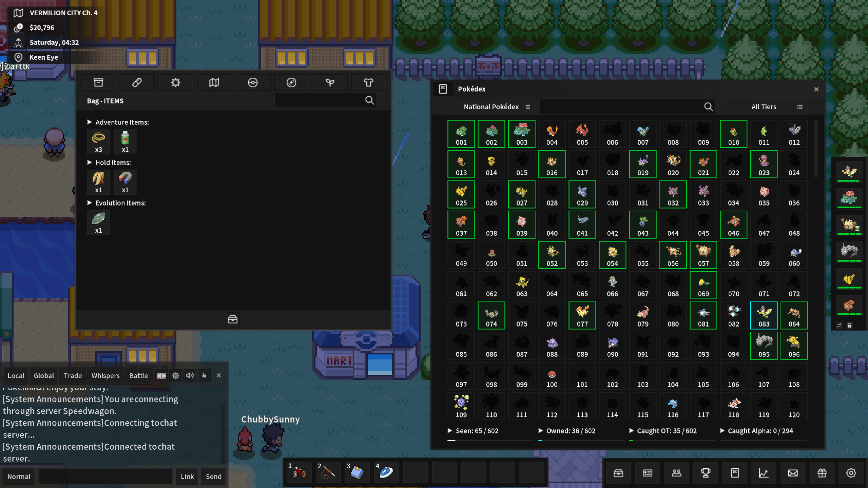
Task: Open the TM gear bag category
Action: coord(175,82)
